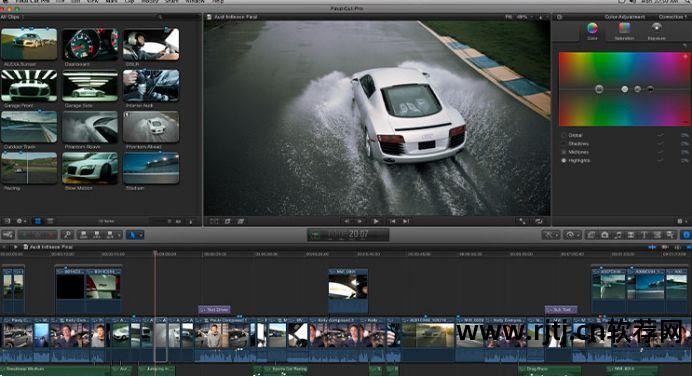Open edit mode dropdown arrow
Screen dimensions: 692x377
click(x=119, y=235)
